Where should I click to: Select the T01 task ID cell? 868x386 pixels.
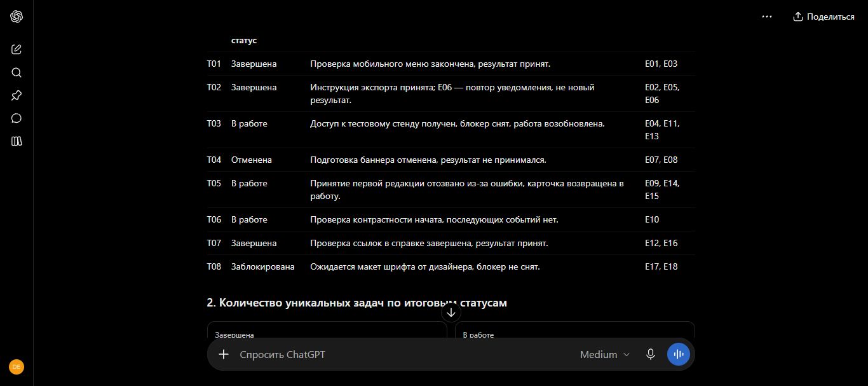pyautogui.click(x=214, y=64)
